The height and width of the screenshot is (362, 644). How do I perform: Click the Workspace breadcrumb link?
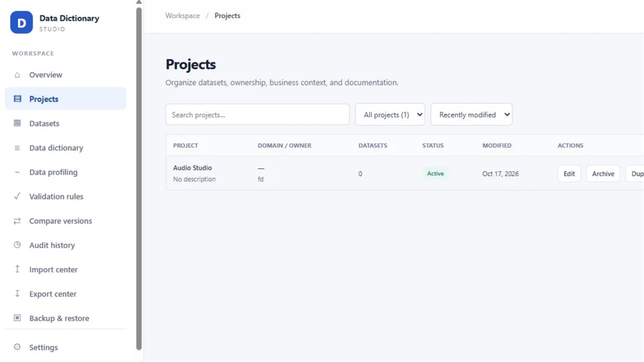pos(183,16)
